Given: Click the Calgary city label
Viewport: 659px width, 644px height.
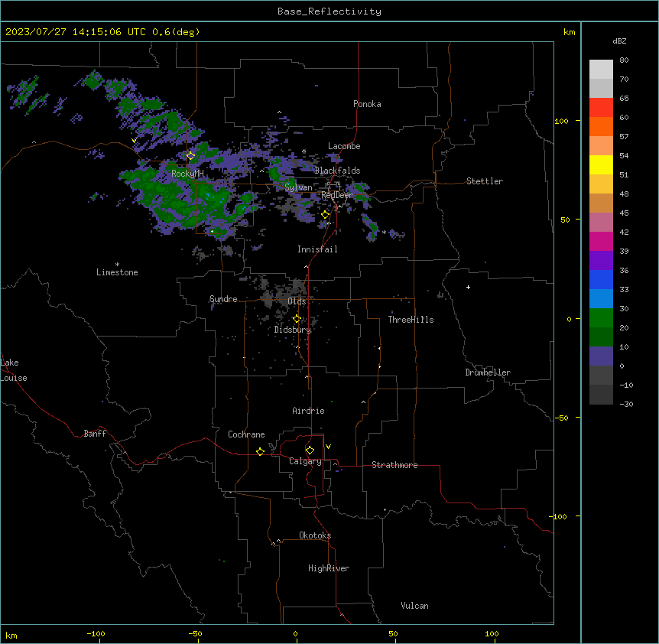Looking at the screenshot, I should 305,461.
